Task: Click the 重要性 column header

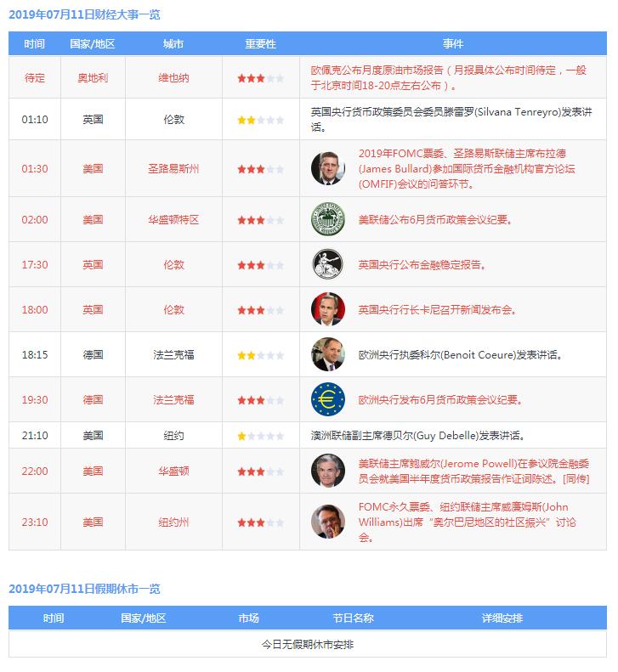Action: (x=261, y=43)
